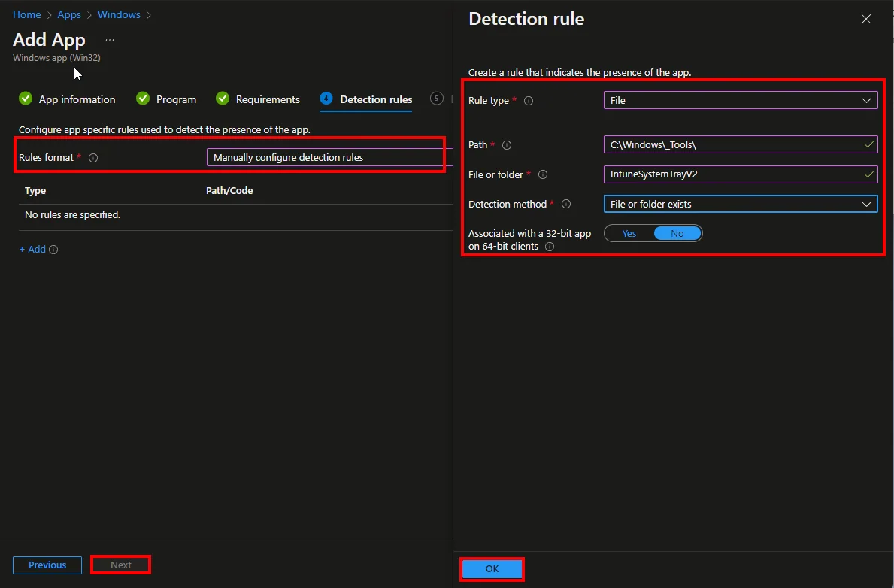Image resolution: width=894 pixels, height=588 pixels.
Task: Click Windows breadcrumb link
Action: click(119, 14)
